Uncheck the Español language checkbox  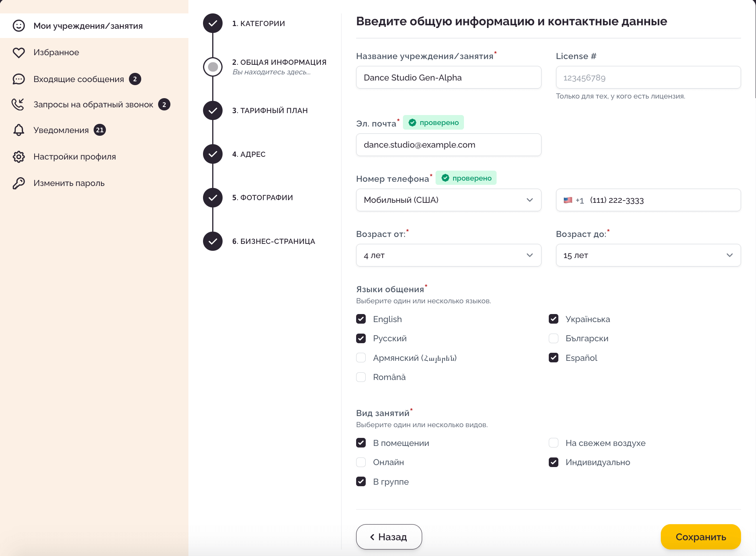click(x=553, y=358)
